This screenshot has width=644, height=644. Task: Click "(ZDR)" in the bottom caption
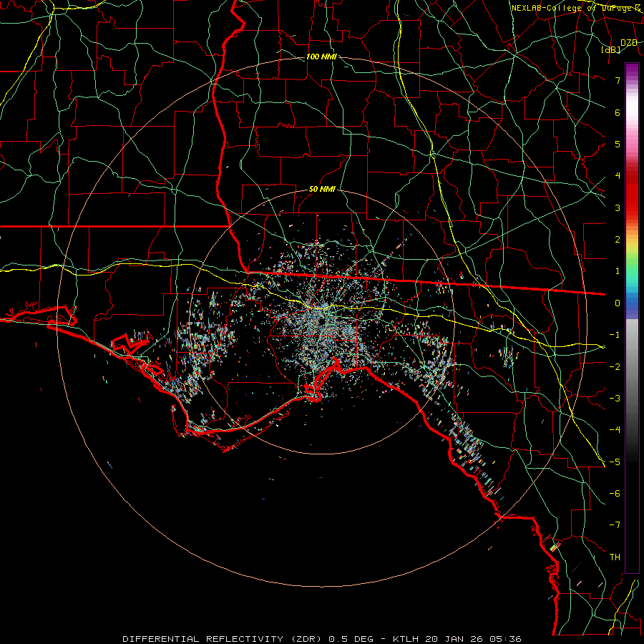point(306,639)
